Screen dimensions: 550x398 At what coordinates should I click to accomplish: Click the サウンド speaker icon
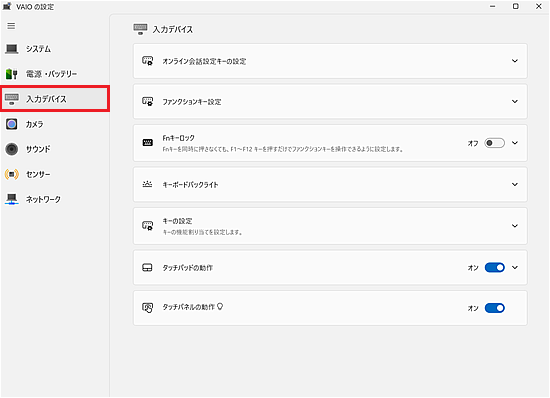click(x=12, y=149)
